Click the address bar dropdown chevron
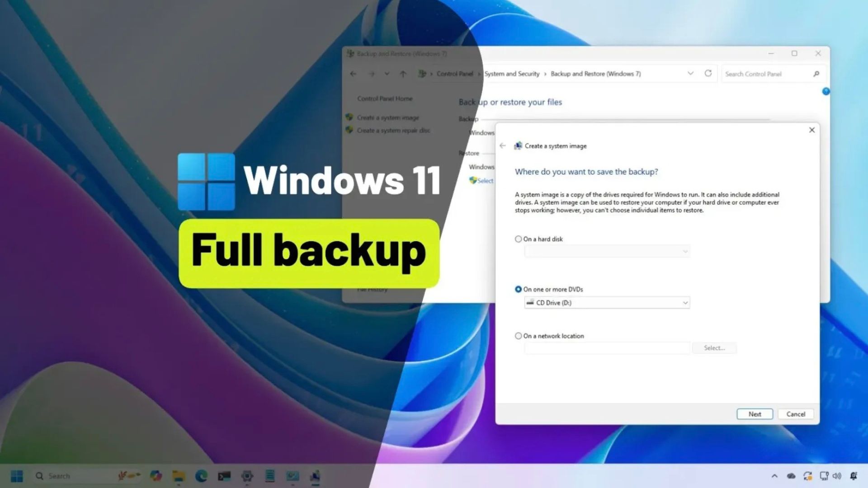Screen dimensions: 868x488 [x=690, y=73]
